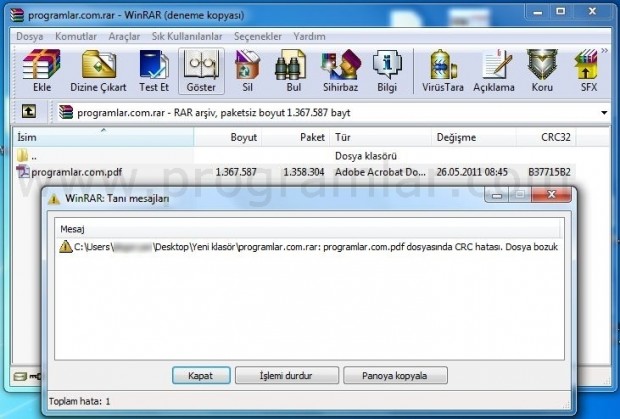Show archive Bilgi information
This screenshot has height=419, width=620.
click(387, 71)
